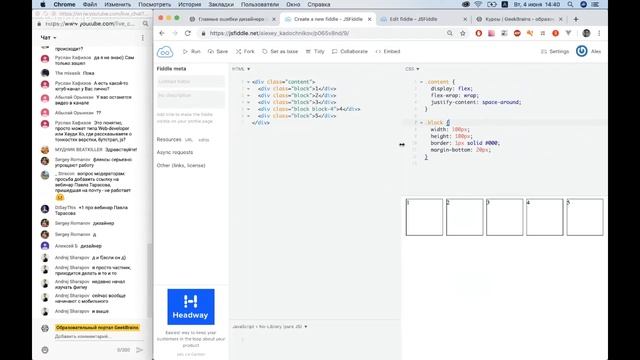Fork this fiddle
Screen dimensions: 640x360
click(x=245, y=51)
